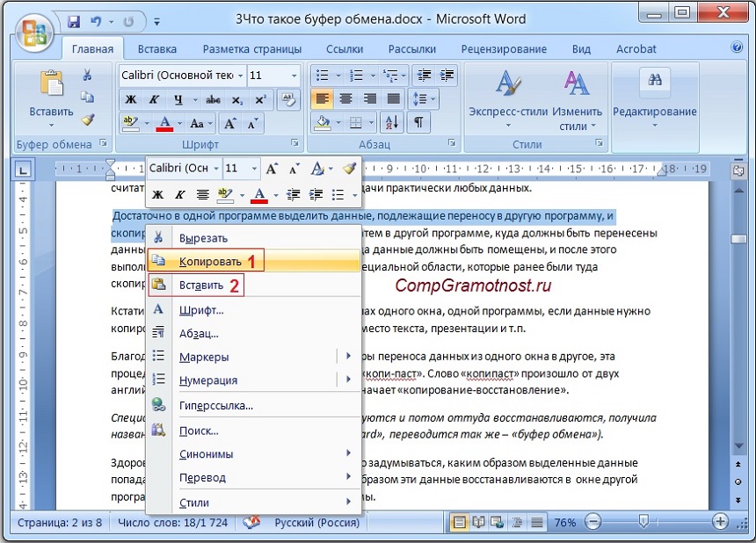This screenshot has width=756, height=543.
Task: Choose Copy in the context menu
Action: [253, 261]
